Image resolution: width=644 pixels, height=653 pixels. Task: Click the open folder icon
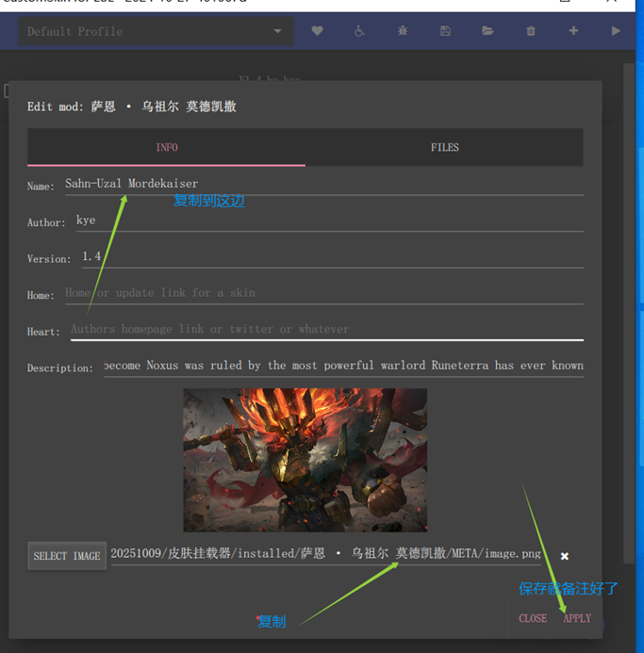coord(487,31)
